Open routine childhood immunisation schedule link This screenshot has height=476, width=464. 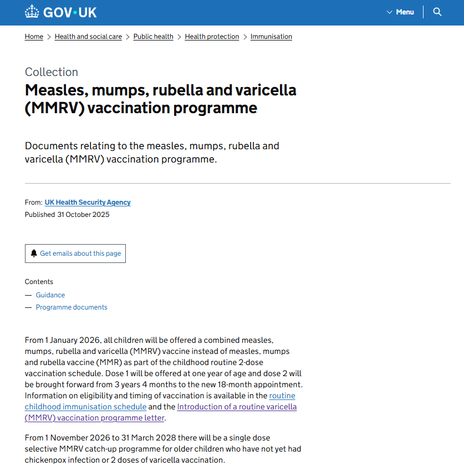pos(86,407)
